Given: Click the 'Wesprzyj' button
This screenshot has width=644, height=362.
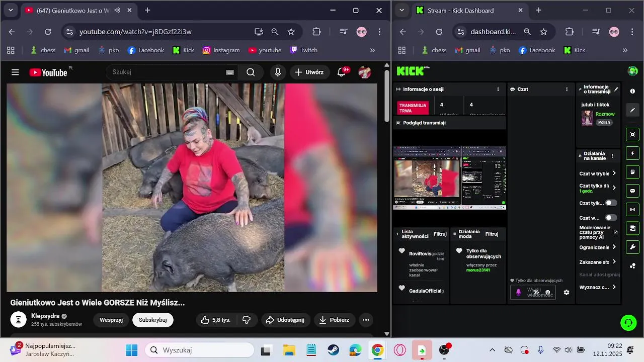Looking at the screenshot, I should click(x=111, y=320).
